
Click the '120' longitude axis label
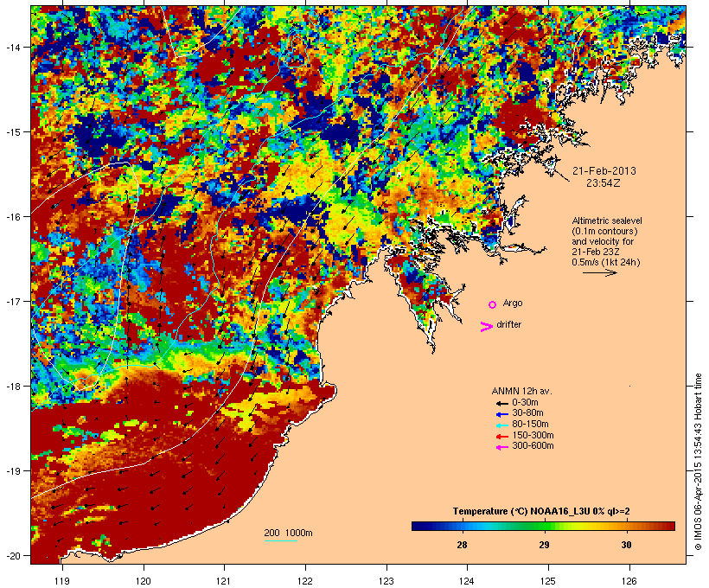point(144,581)
